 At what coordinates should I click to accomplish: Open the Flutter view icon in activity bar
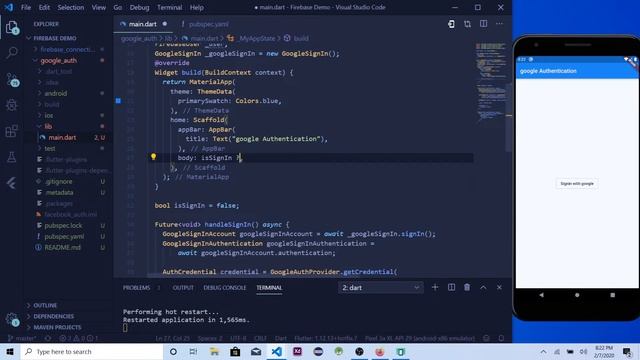12,183
